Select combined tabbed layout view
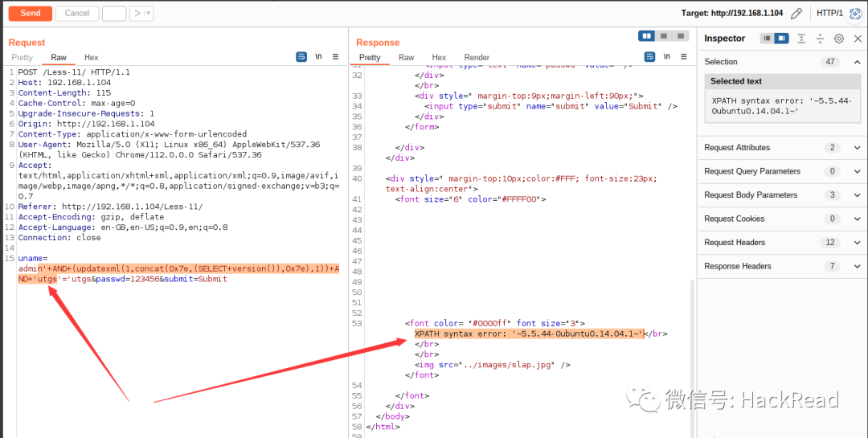The image size is (868, 438). click(681, 36)
